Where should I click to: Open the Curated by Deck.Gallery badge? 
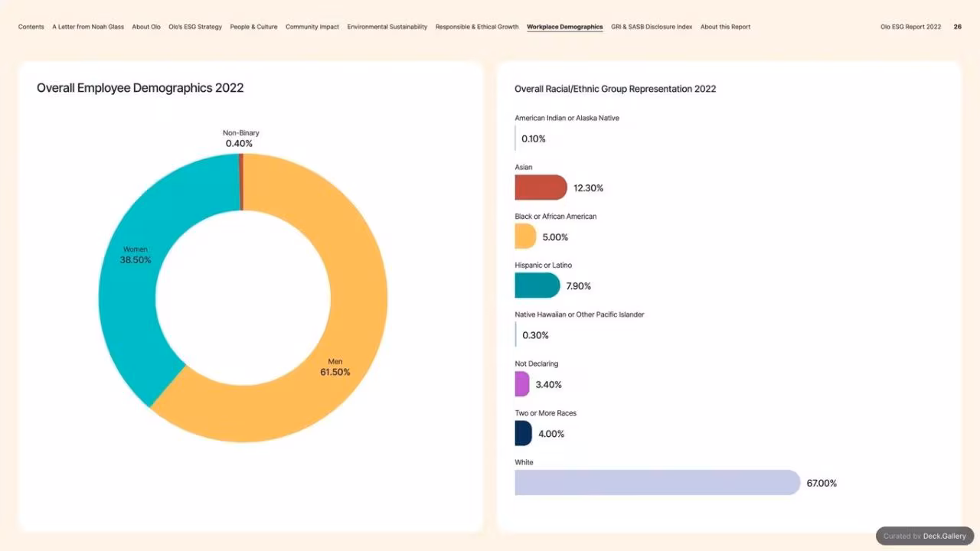[x=925, y=536]
